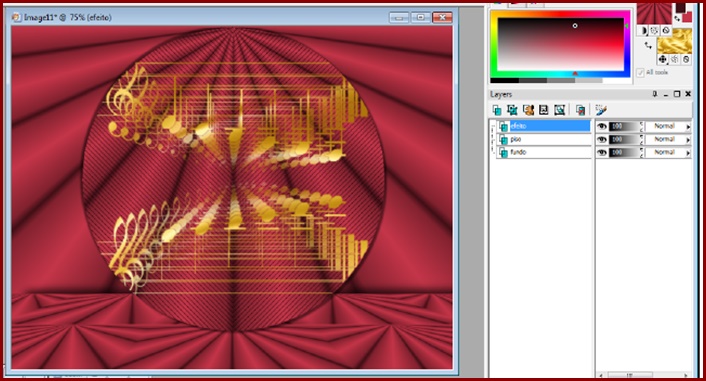This screenshot has height=381, width=706.
Task: Click the New Mask Layer icon
Action: 543,109
